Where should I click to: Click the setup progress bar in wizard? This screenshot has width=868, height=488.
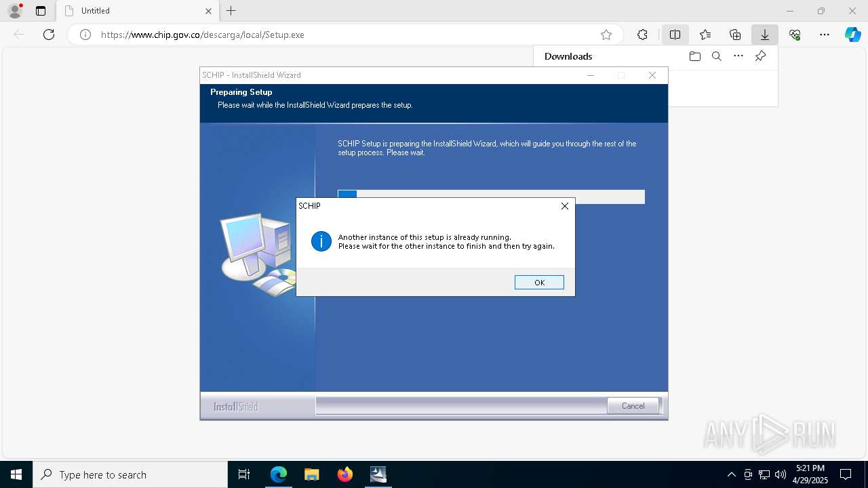[491, 197]
